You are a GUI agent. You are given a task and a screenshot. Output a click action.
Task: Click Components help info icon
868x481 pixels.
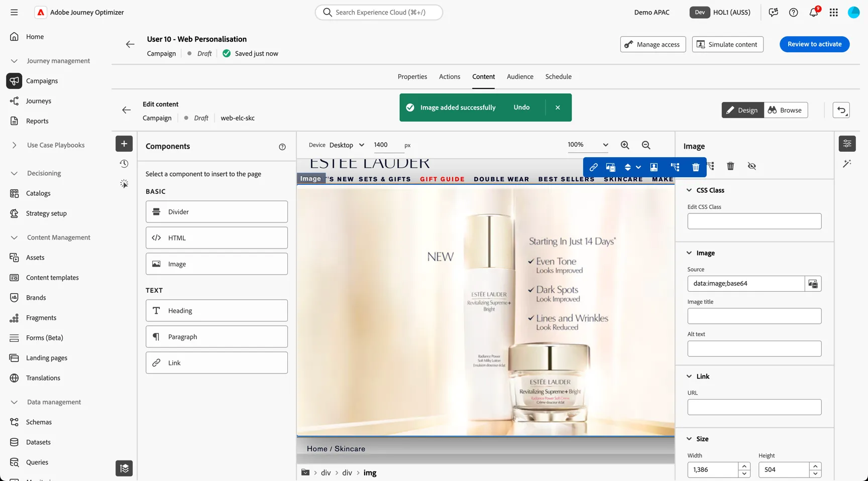click(282, 147)
